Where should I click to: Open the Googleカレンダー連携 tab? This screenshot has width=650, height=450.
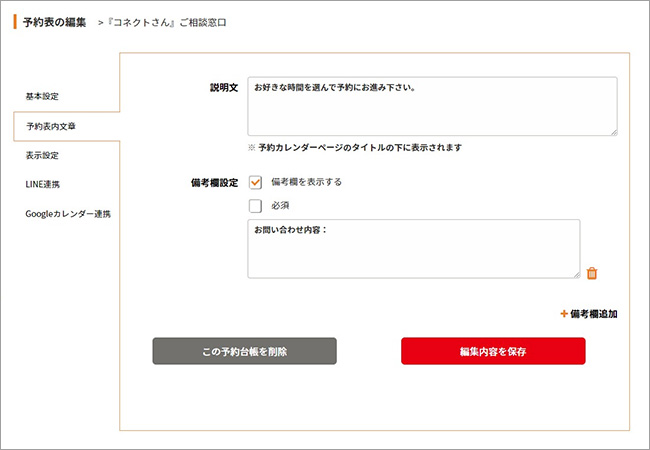(67, 213)
